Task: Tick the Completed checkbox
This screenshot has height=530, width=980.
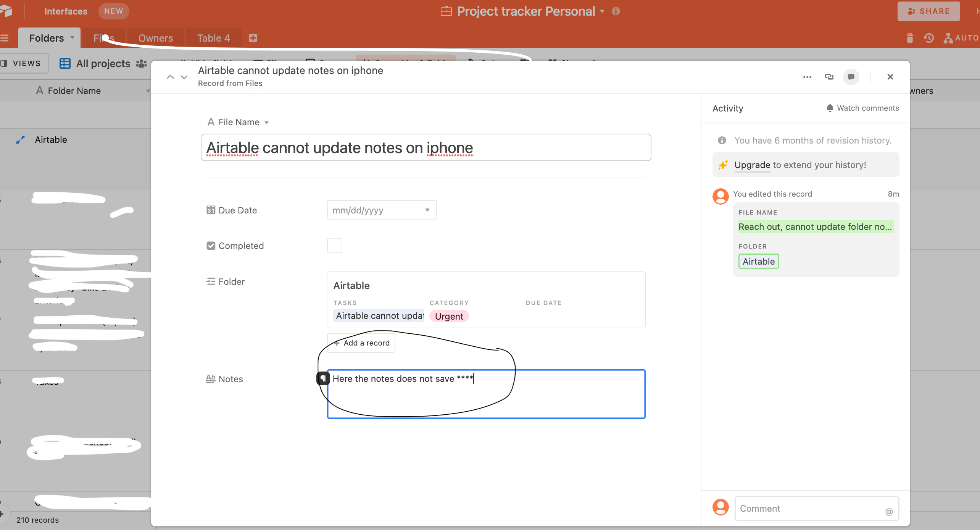Action: coord(335,246)
